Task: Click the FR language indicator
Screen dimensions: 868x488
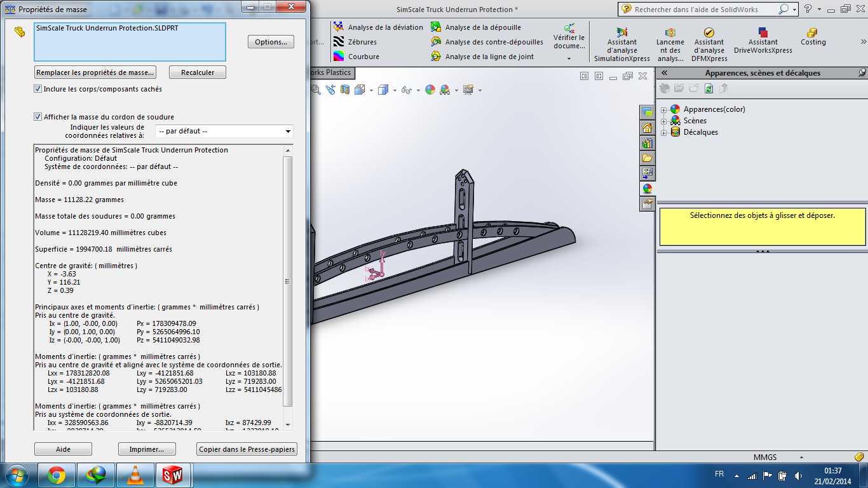Action: point(719,474)
